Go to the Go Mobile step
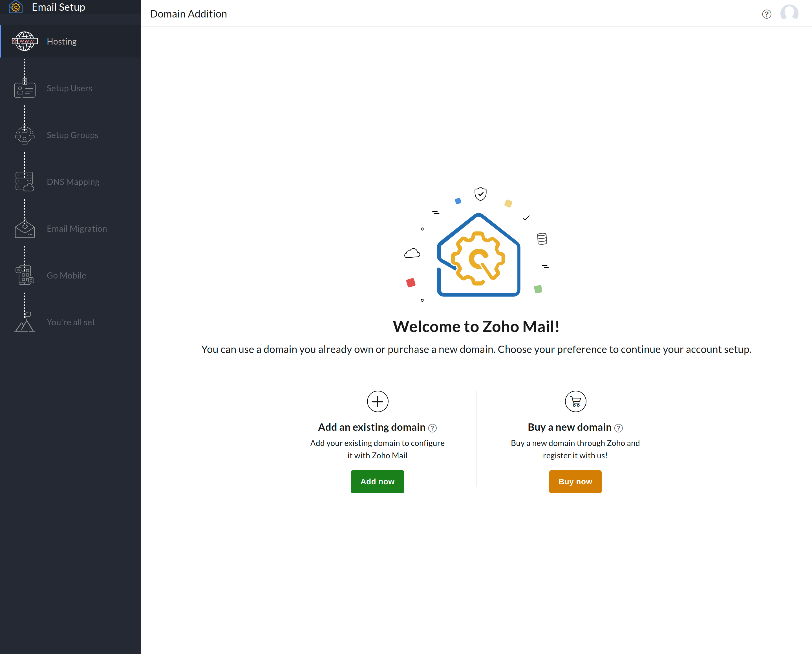 [x=70, y=275]
